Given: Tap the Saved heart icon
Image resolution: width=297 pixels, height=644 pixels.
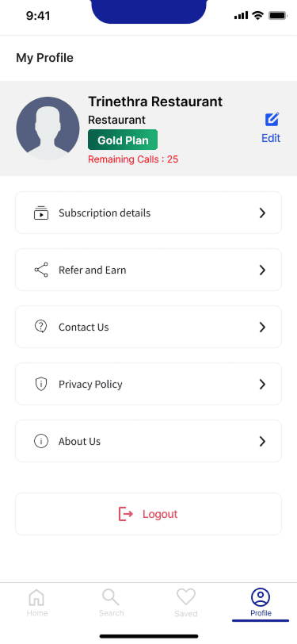Looking at the screenshot, I should pyautogui.click(x=186, y=596).
